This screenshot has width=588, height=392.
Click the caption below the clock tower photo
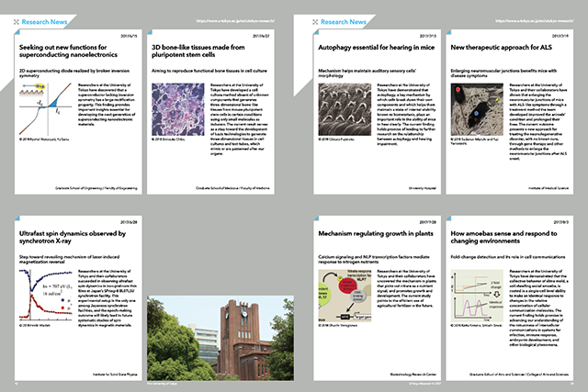pos(162,384)
